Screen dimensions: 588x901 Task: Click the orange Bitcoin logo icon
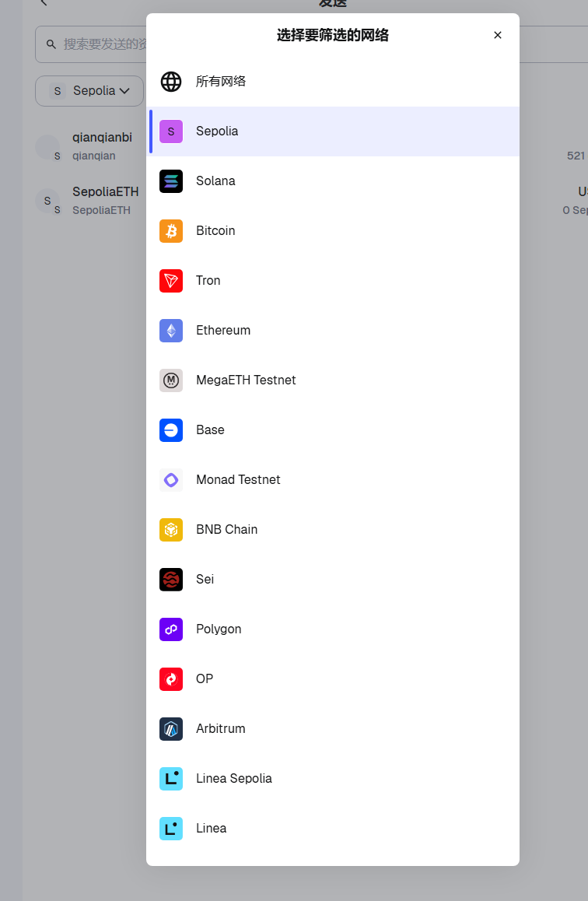pos(171,231)
